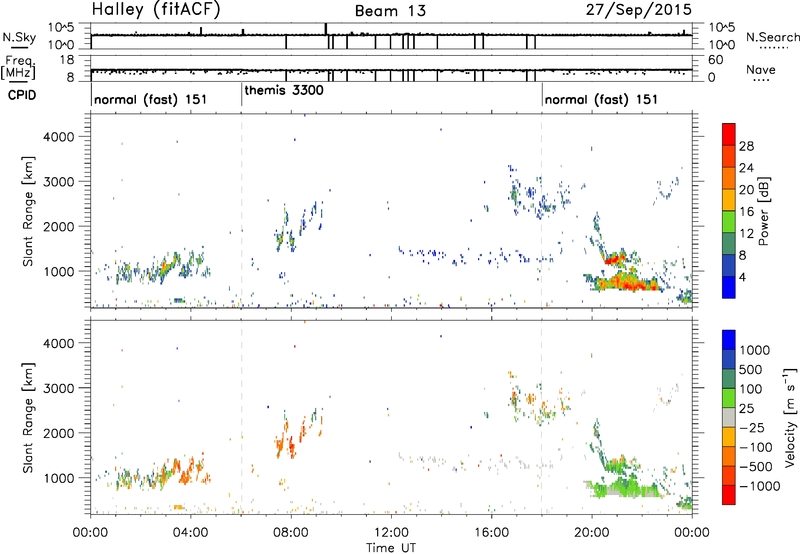Pick the blue top segment of velocity colorbar
This screenshot has height=554, width=800.
click(x=729, y=339)
